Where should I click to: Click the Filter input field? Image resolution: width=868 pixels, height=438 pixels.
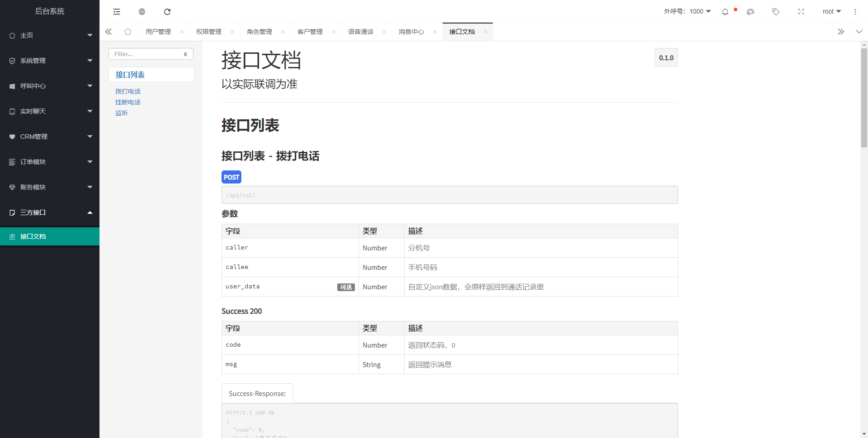[146, 54]
